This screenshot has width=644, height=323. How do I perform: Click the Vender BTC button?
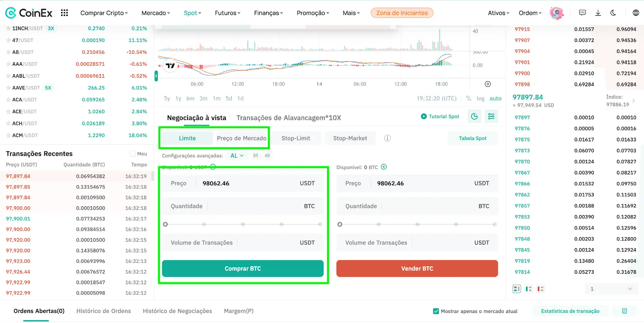pos(417,268)
